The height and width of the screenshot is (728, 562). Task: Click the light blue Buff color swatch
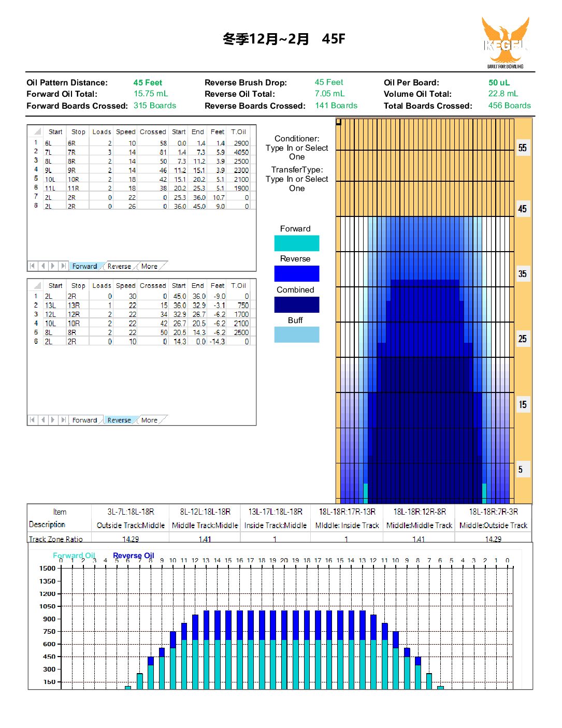pyautogui.click(x=296, y=334)
